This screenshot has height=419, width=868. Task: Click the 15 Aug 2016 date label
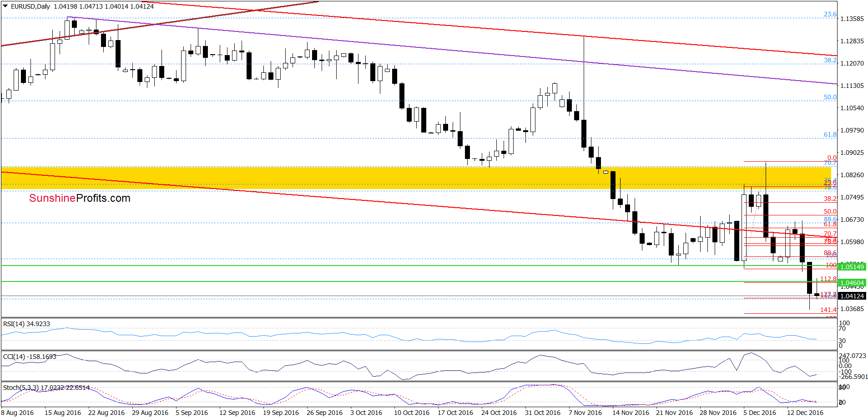tap(63, 413)
